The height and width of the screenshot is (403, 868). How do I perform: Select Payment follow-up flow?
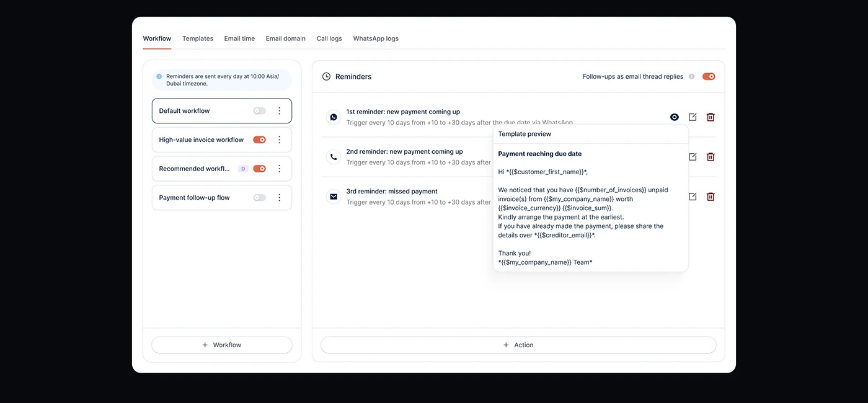pos(222,198)
